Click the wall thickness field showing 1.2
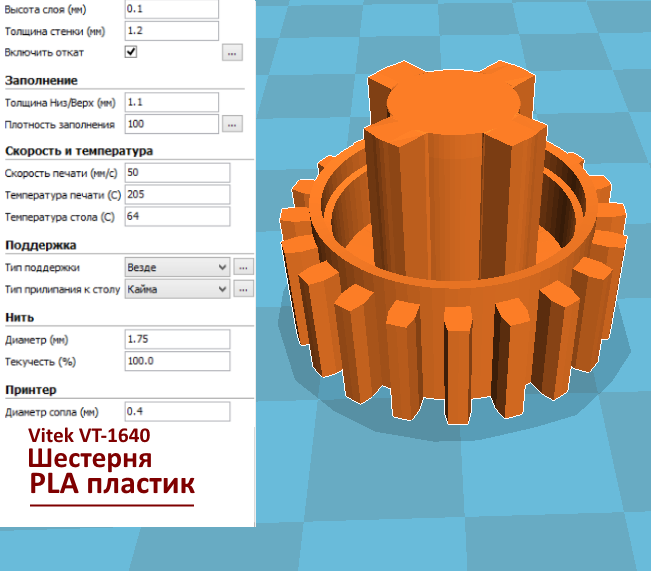Screen dimensions: 651x571 (171, 31)
